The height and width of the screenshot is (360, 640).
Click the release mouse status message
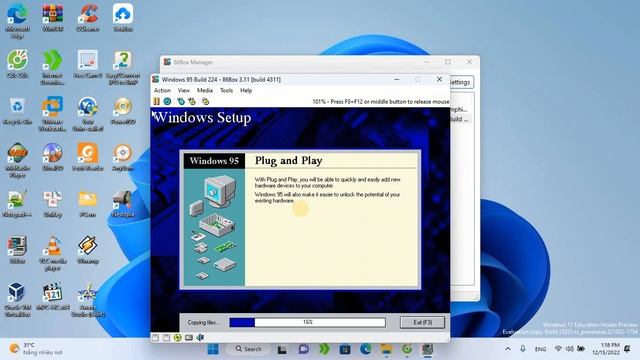[x=380, y=101]
